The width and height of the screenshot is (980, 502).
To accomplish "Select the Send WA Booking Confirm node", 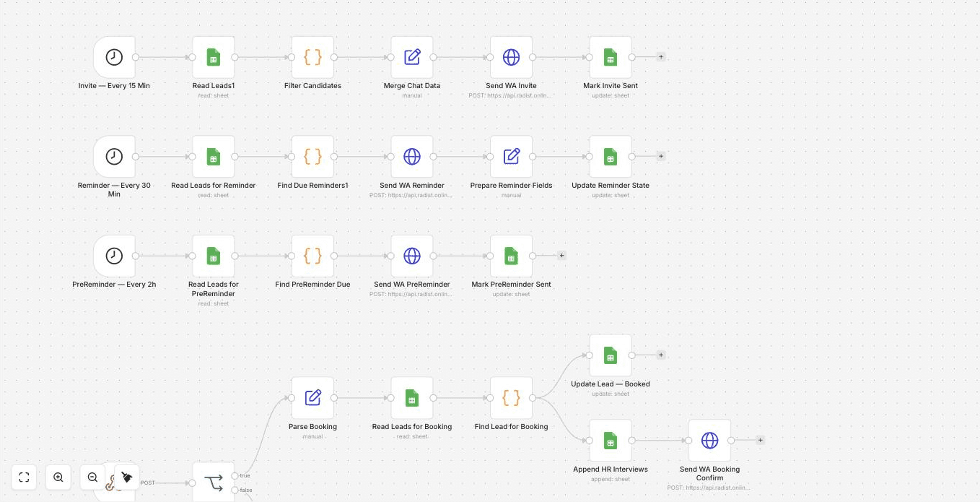I will point(709,441).
